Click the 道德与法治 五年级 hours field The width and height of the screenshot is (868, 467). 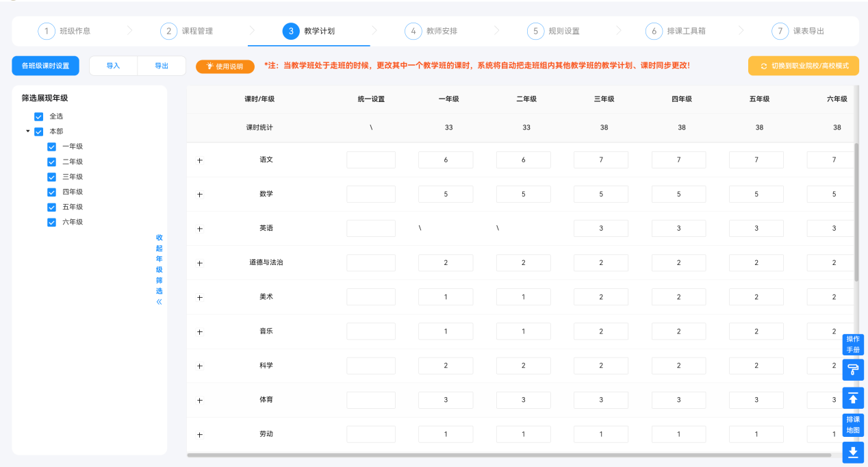pyautogui.click(x=756, y=262)
